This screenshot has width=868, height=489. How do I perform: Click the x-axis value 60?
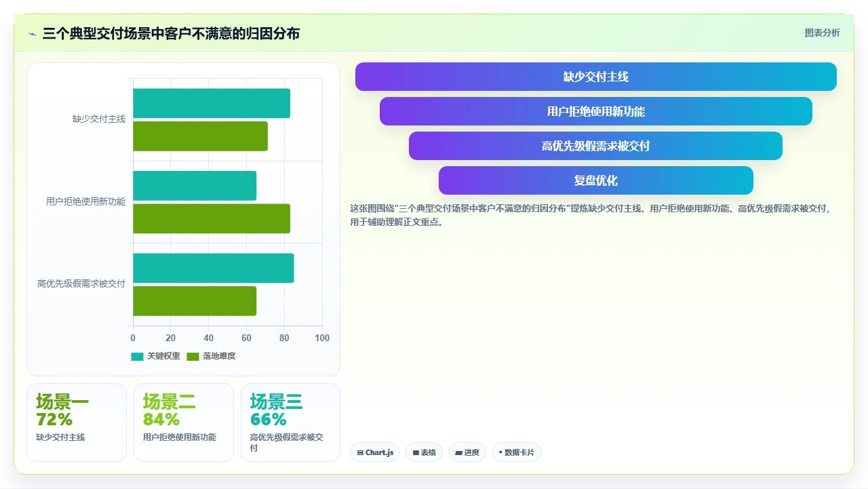click(246, 338)
